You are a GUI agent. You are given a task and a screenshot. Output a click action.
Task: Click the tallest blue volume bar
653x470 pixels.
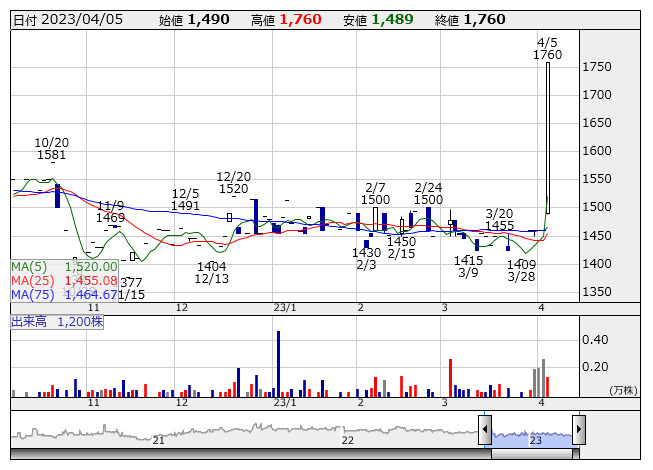pos(278,364)
